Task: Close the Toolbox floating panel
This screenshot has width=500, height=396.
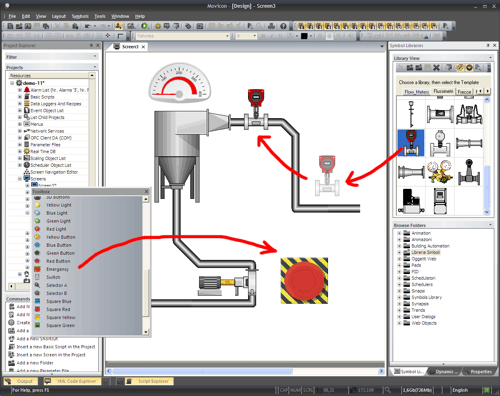Action: pyautogui.click(x=146, y=191)
